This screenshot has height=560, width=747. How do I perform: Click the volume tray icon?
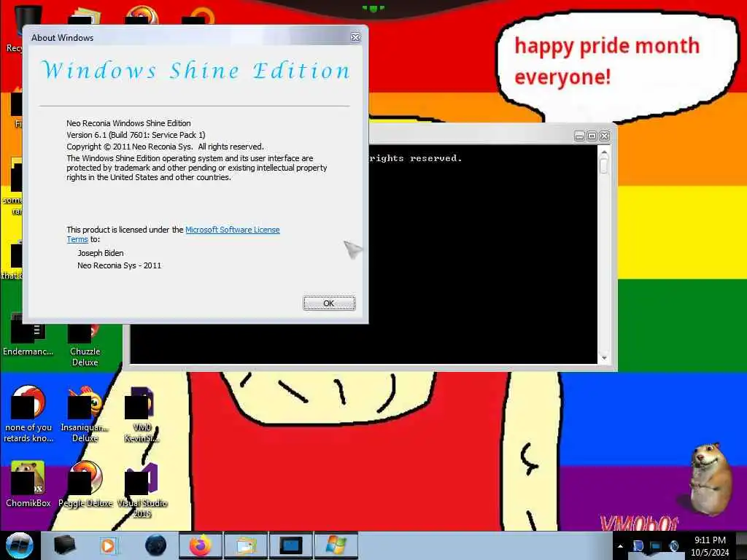[x=673, y=546]
